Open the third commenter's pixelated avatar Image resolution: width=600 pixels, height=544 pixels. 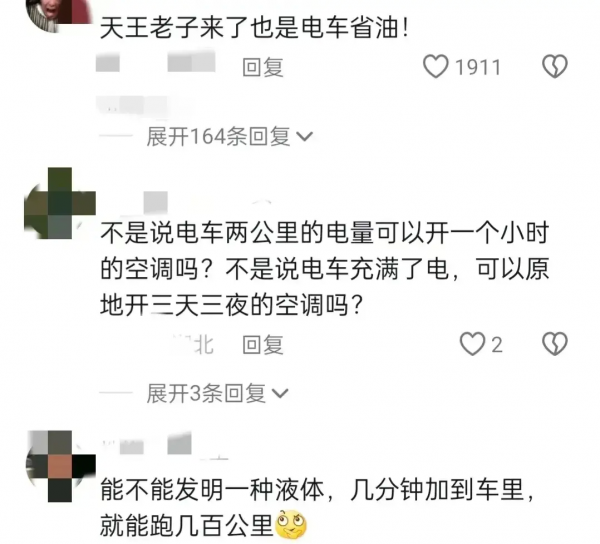pyautogui.click(x=60, y=466)
